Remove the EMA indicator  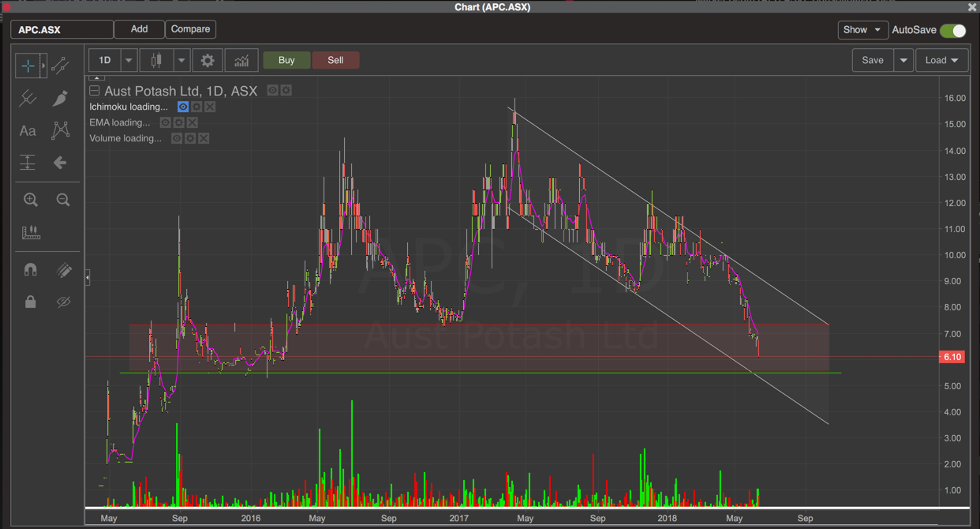click(x=193, y=122)
